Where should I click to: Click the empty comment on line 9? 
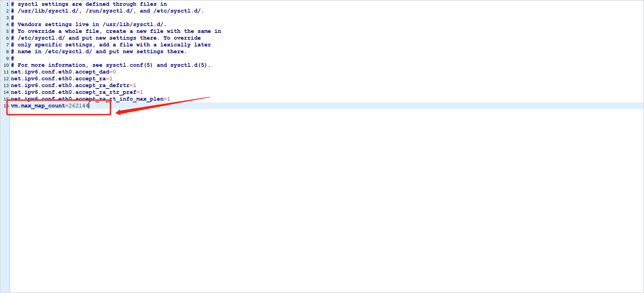pos(13,58)
